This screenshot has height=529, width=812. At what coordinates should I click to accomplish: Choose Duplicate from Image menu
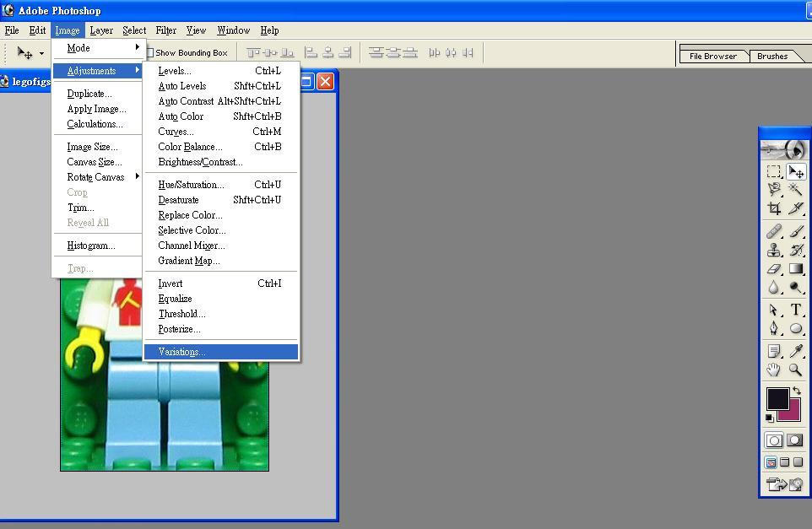coord(97,94)
